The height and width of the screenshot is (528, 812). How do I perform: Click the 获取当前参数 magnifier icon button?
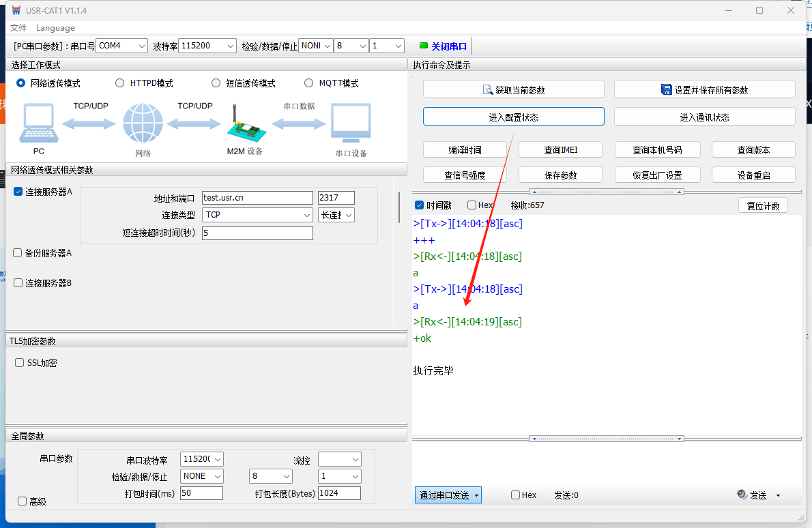[x=488, y=90]
